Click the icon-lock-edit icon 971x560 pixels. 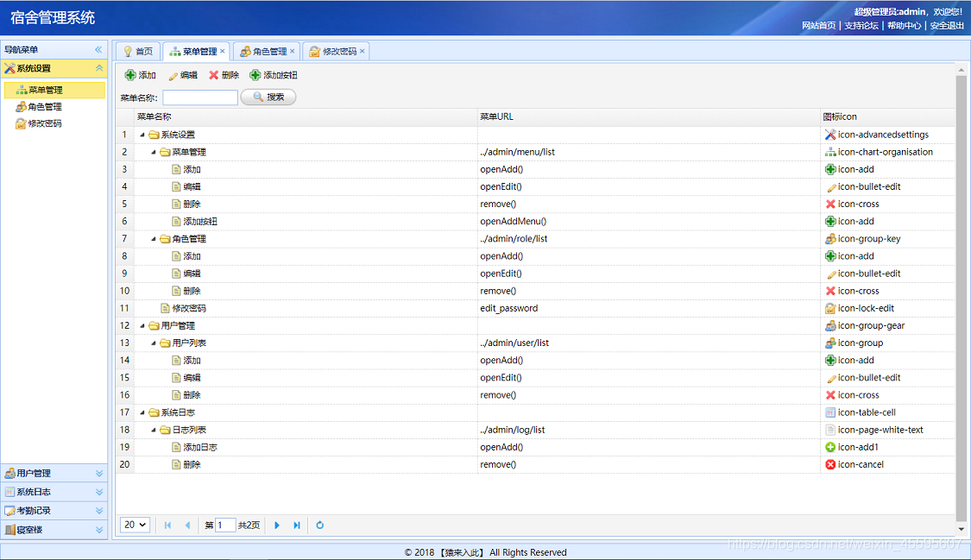830,308
